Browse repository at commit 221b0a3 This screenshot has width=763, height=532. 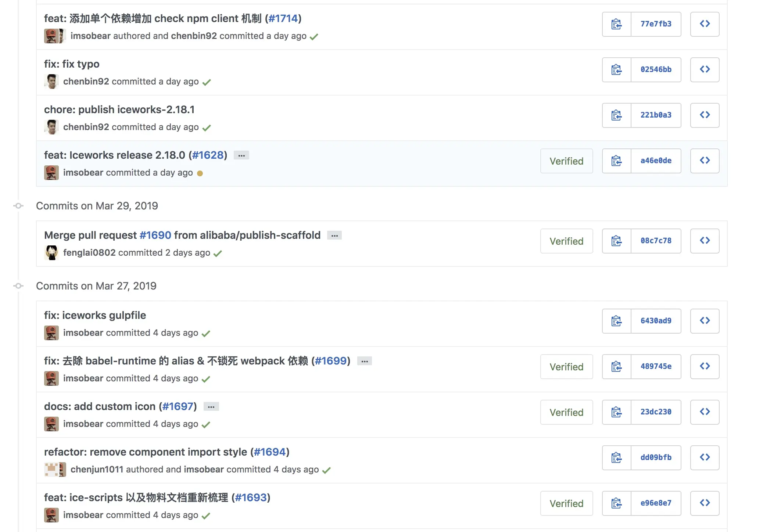(705, 115)
